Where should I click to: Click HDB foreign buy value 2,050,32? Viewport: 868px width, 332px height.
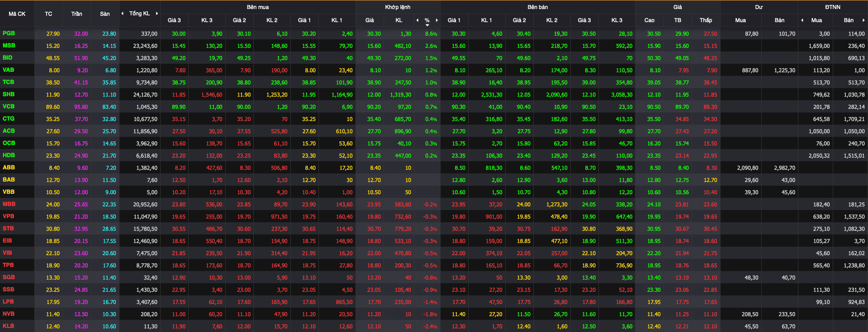pyautogui.click(x=819, y=156)
